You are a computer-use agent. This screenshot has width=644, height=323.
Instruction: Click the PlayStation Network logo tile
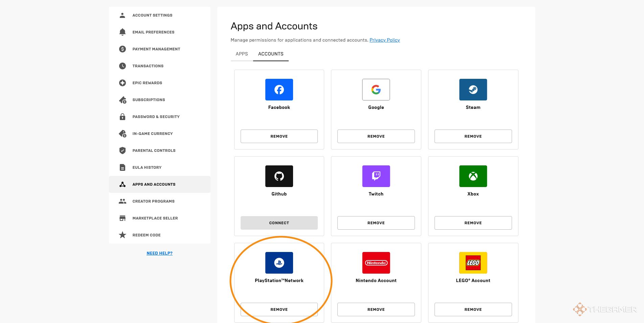coord(279,263)
